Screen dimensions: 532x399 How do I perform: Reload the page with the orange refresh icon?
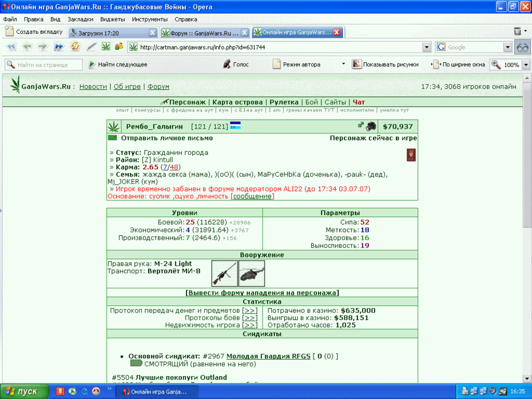click(75, 46)
